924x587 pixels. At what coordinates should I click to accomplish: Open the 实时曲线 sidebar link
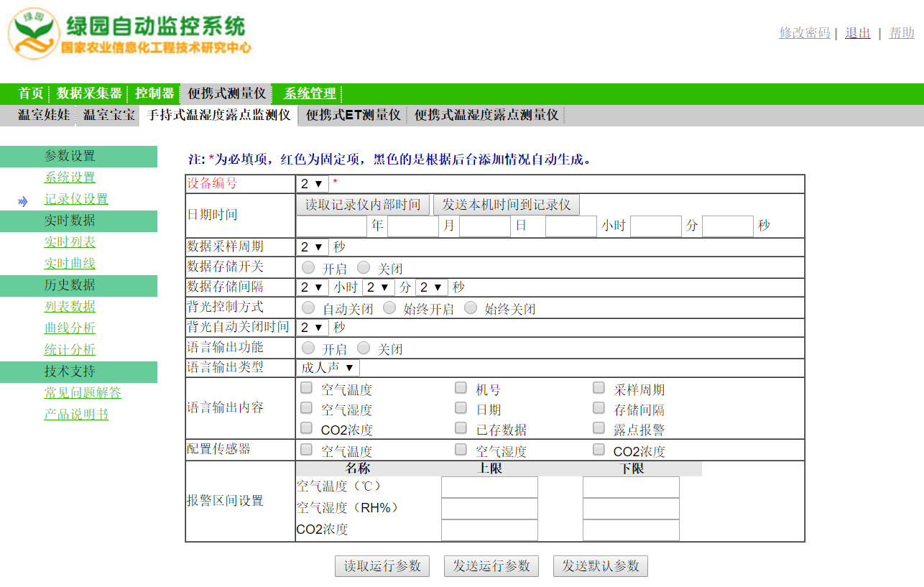point(70,264)
